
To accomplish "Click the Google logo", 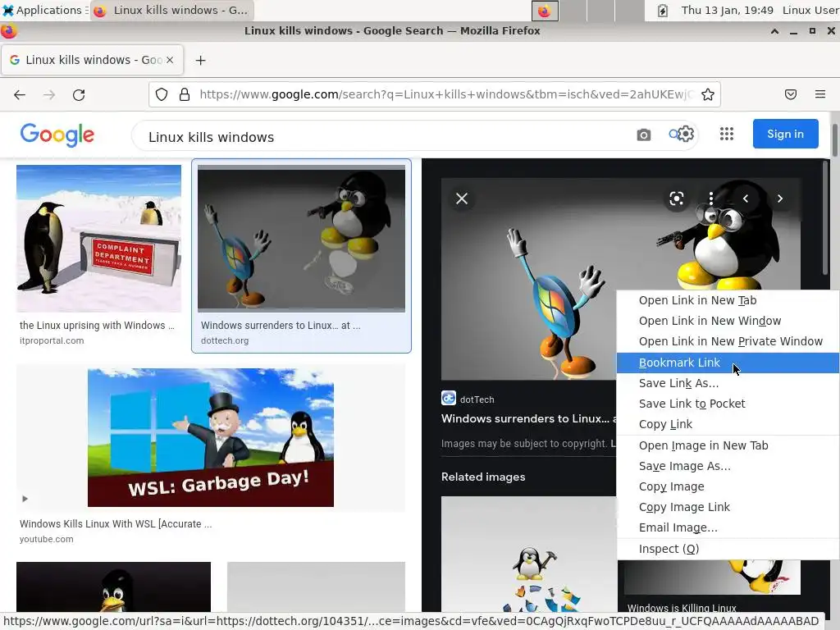I will point(57,135).
